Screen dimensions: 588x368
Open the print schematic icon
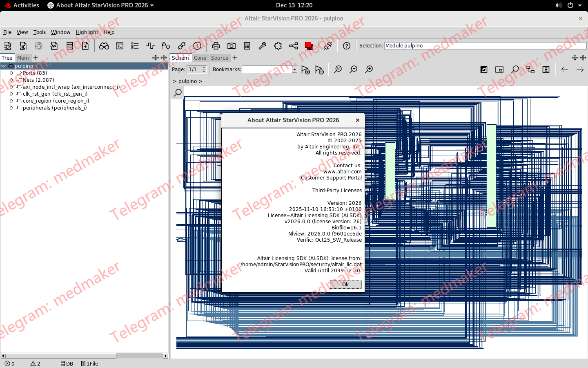pyautogui.click(x=216, y=46)
